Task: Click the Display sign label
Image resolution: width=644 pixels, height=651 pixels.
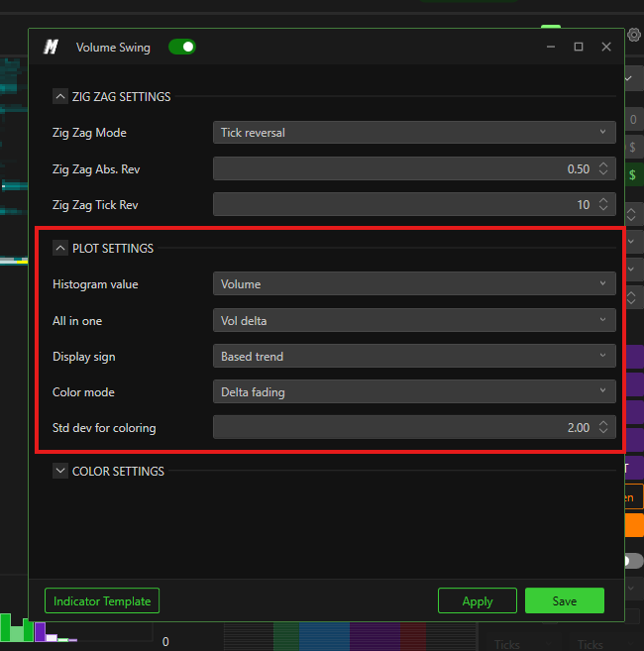Action: click(84, 357)
